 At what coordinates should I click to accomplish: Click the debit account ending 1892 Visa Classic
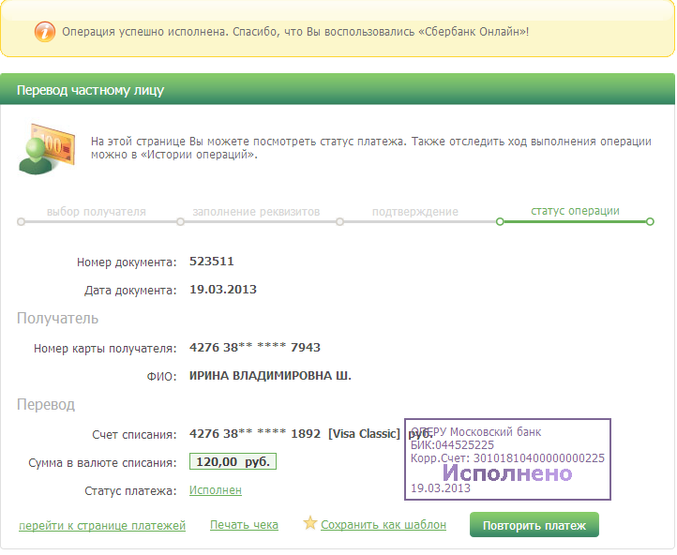click(293, 434)
